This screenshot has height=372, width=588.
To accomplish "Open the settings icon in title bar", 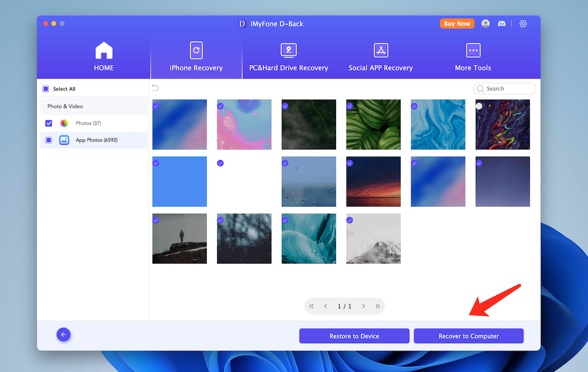I will 523,23.
